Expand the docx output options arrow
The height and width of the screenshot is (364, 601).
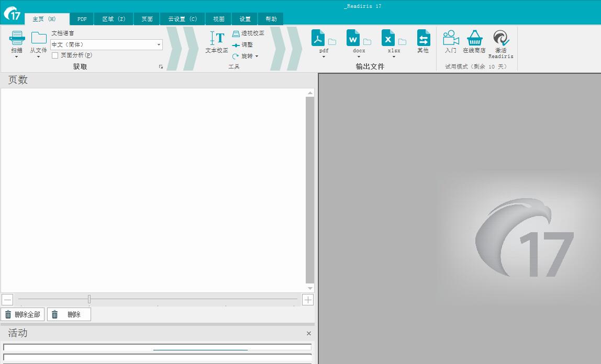[359, 56]
